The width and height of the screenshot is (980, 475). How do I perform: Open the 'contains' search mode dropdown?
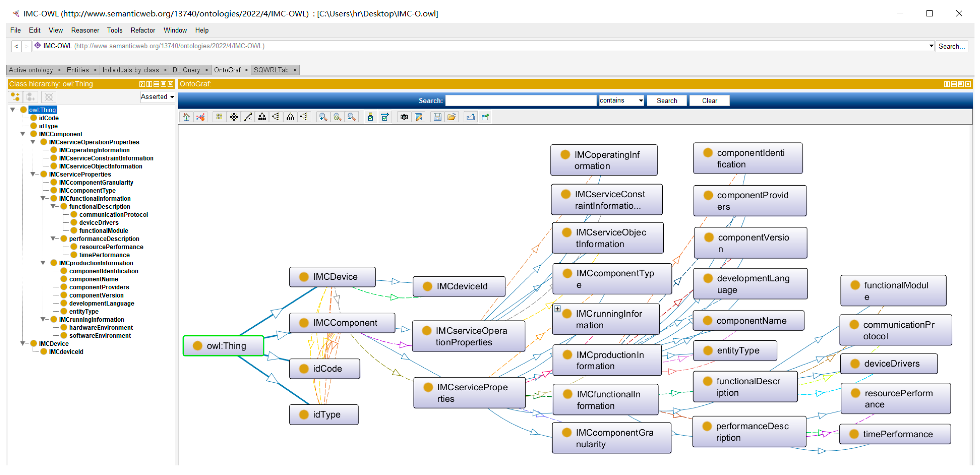[621, 100]
